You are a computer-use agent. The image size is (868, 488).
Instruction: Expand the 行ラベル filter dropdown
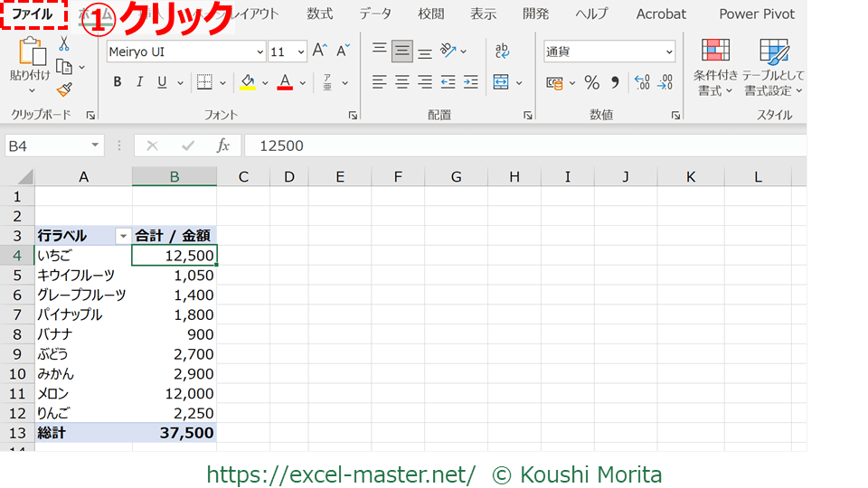point(123,236)
